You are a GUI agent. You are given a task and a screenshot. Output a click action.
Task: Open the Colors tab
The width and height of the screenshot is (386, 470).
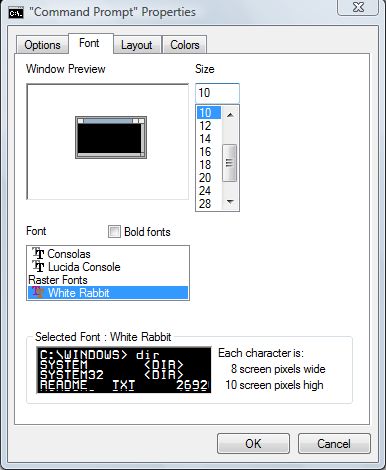click(185, 45)
